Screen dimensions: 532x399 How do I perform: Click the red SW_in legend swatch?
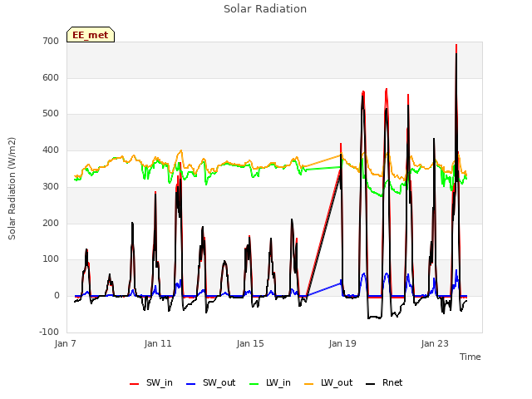coord(135,384)
